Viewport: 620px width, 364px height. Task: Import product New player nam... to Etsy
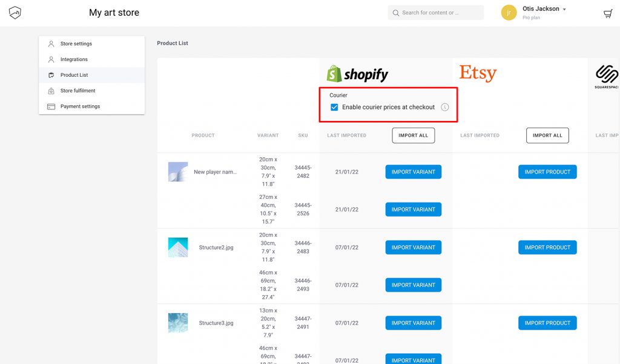tap(547, 172)
